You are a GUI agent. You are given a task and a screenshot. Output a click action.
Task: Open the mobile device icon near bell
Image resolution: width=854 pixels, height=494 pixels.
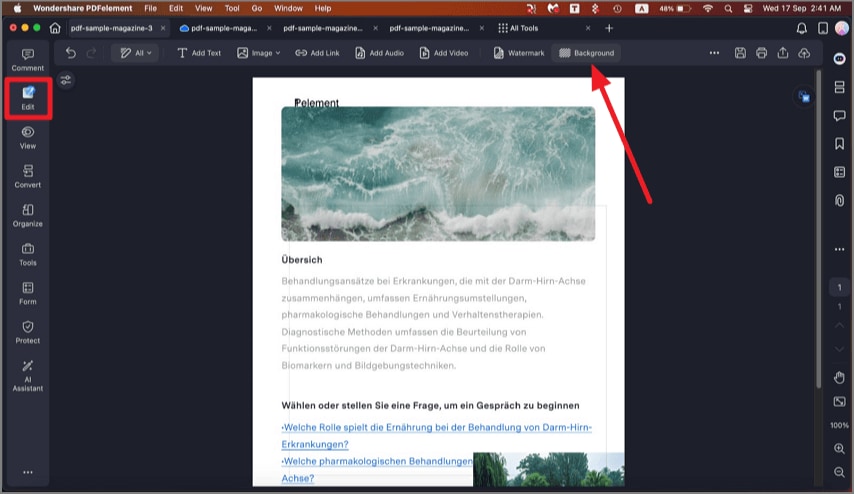click(823, 28)
